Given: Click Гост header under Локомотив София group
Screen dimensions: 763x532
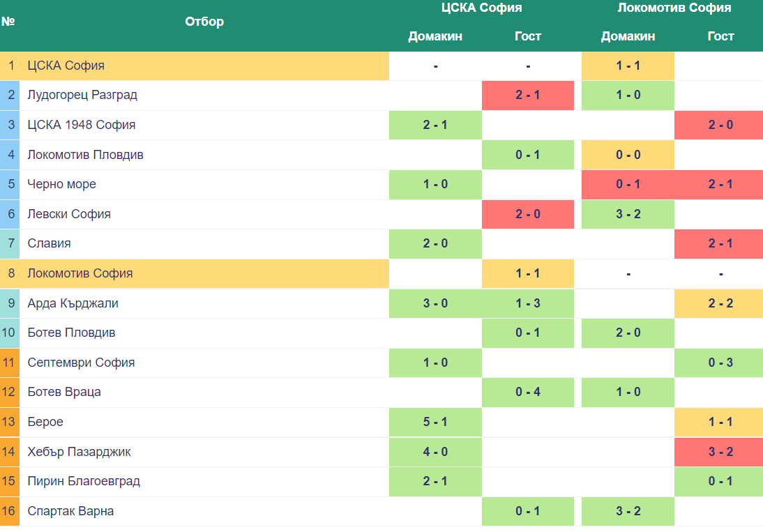Looking at the screenshot, I should pyautogui.click(x=720, y=36).
